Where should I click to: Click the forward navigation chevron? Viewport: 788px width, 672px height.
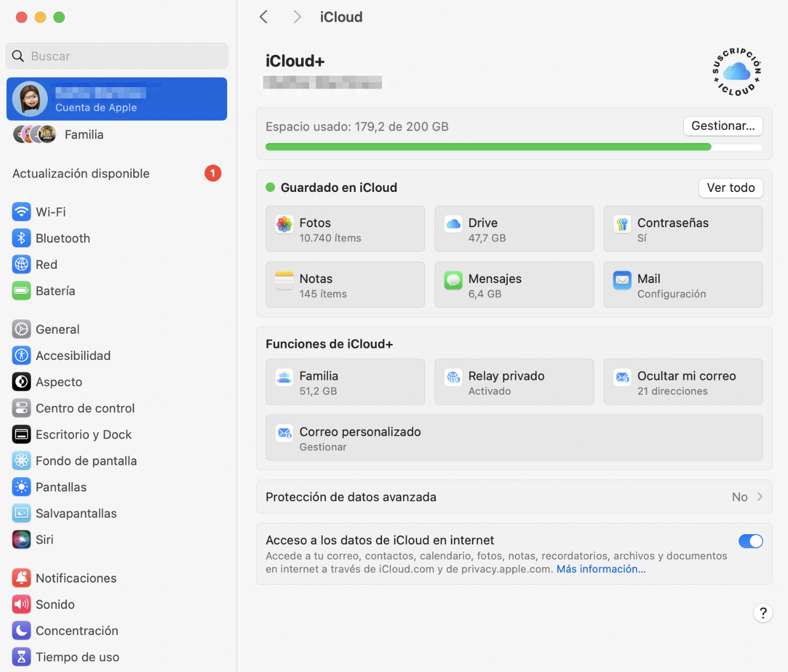297,17
